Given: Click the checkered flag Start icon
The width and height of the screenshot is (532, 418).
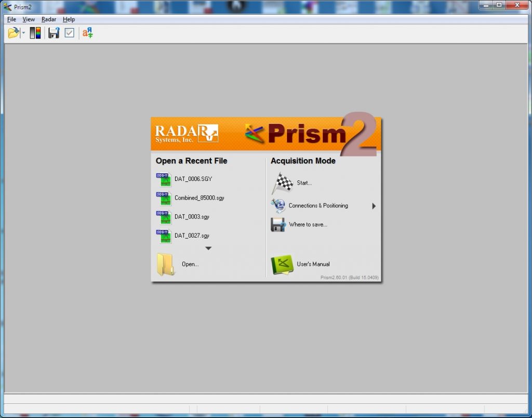Looking at the screenshot, I should 283,182.
